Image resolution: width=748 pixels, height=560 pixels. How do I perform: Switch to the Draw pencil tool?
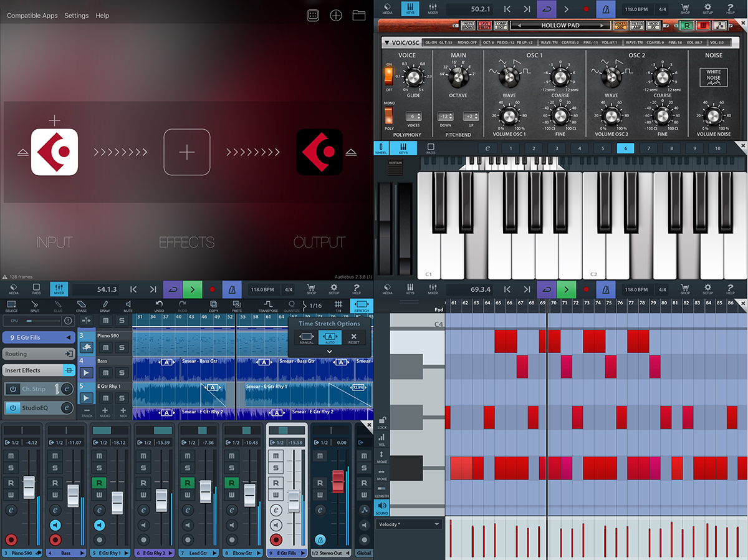pos(104,306)
